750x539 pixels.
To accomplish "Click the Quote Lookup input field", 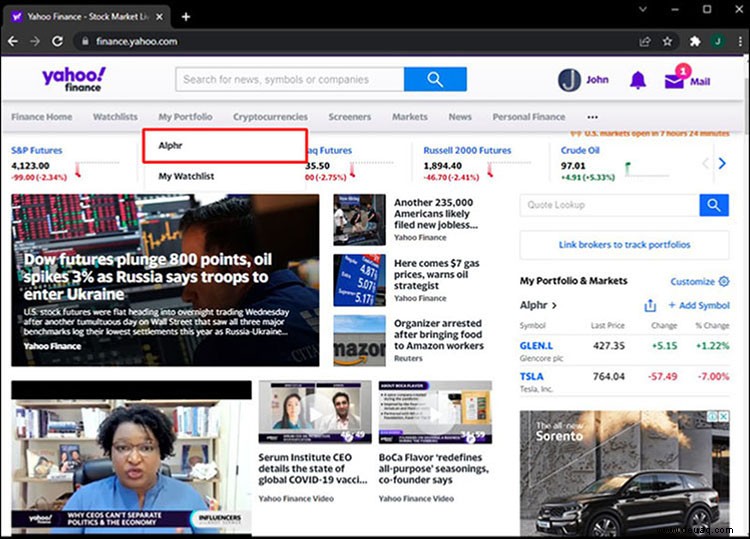I will click(609, 205).
